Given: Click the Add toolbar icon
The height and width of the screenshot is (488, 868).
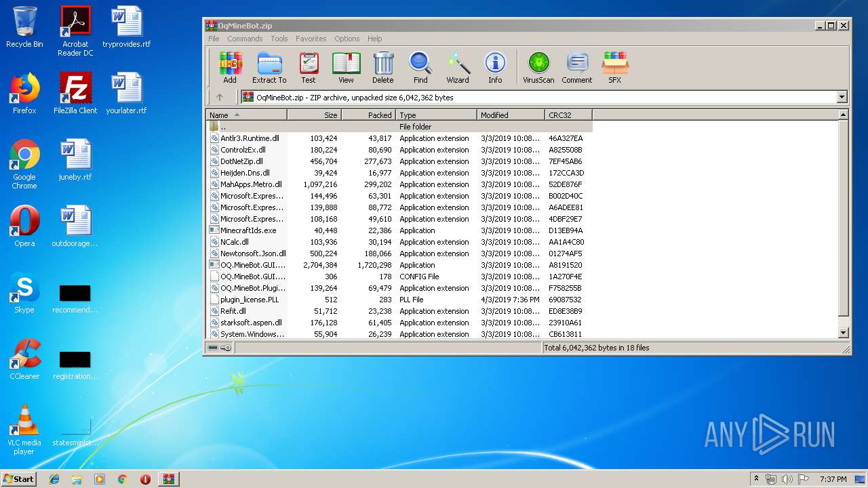Looking at the screenshot, I should [x=230, y=68].
